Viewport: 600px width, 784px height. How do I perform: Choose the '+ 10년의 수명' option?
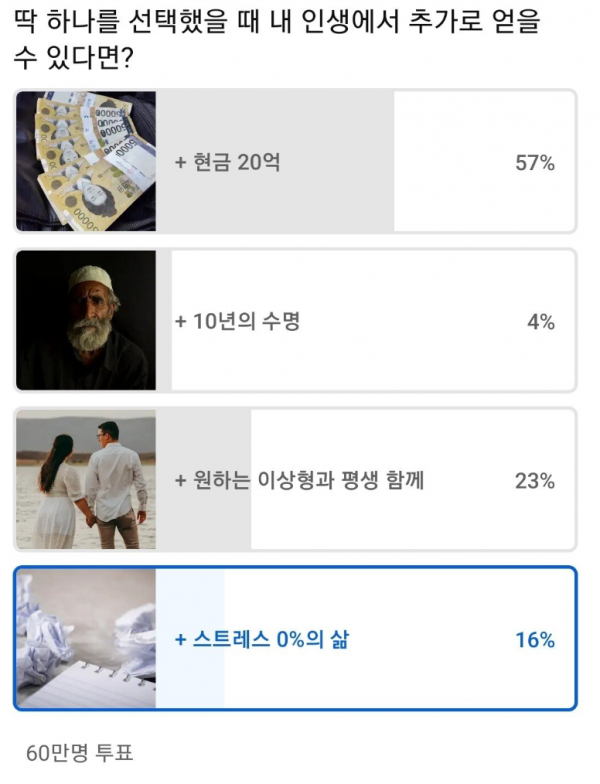238,322
